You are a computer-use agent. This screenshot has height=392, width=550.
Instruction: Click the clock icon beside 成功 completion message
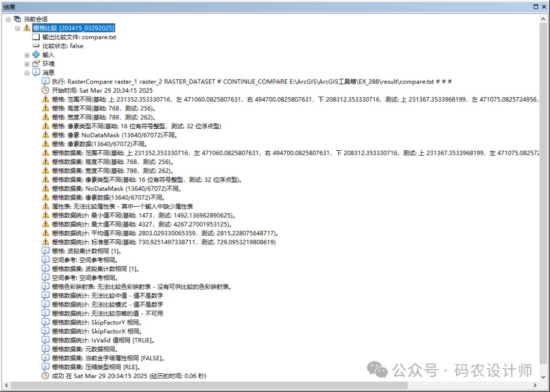click(46, 376)
